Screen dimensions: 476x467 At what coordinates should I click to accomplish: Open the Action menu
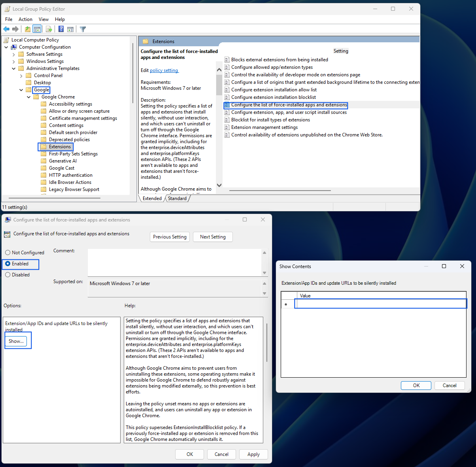pos(25,19)
